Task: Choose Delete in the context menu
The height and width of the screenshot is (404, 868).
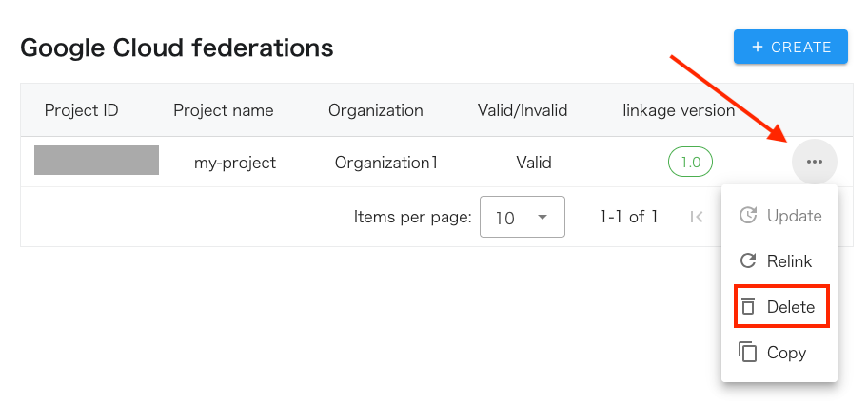Action: pyautogui.click(x=779, y=307)
